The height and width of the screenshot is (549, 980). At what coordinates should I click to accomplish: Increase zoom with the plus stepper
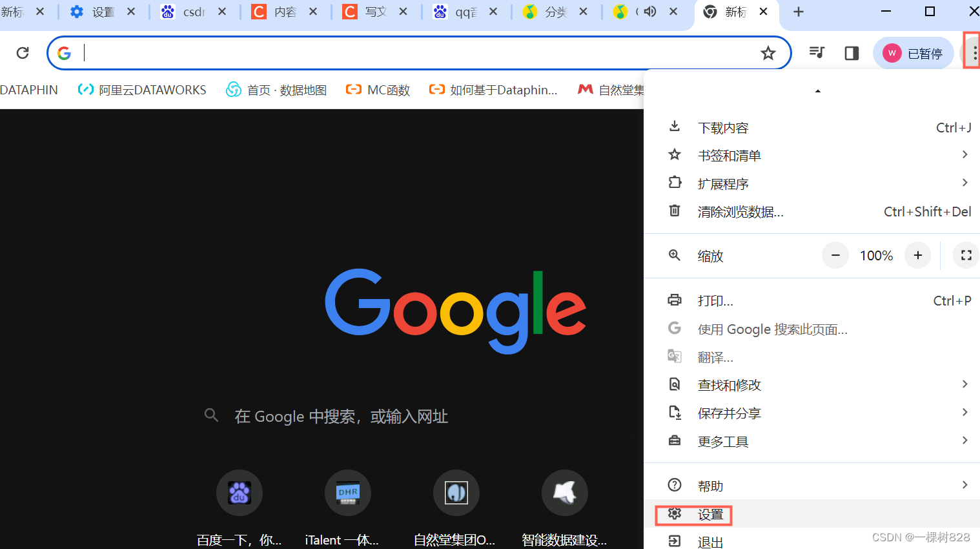pyautogui.click(x=917, y=255)
